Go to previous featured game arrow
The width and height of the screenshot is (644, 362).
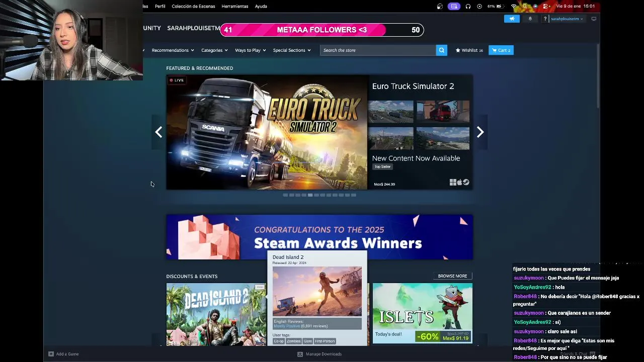coord(158,132)
